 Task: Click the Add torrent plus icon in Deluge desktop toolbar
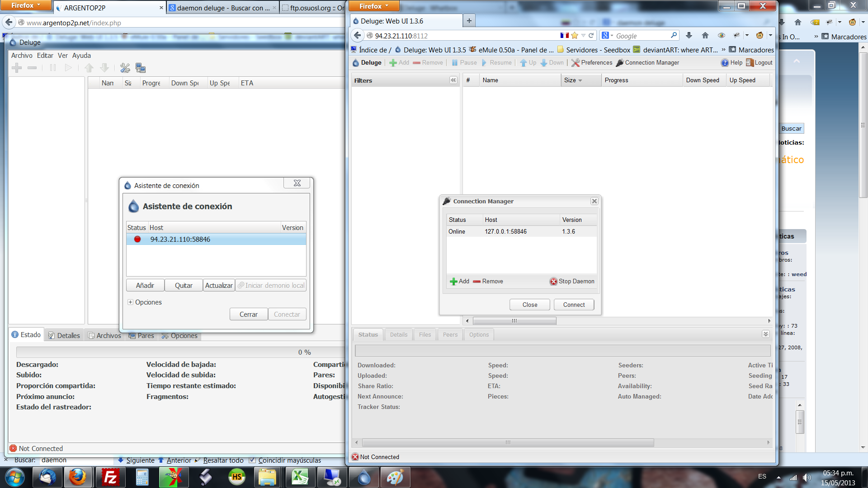click(17, 68)
